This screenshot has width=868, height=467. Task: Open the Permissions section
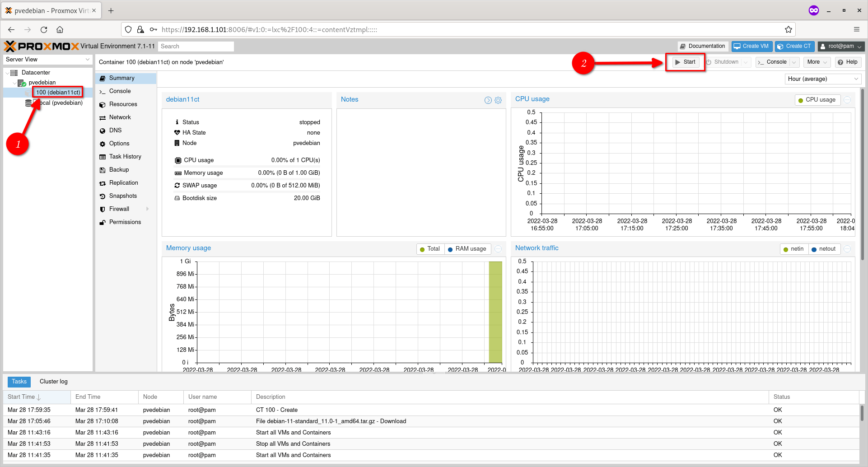click(x=126, y=222)
